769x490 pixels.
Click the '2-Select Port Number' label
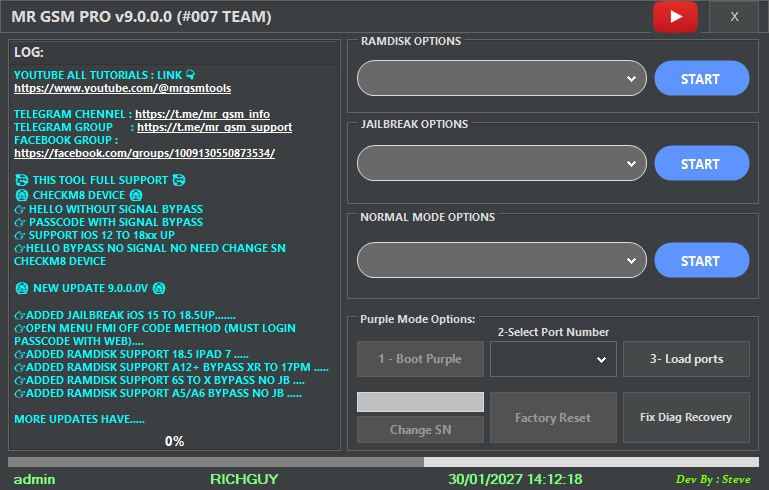pyautogui.click(x=553, y=332)
